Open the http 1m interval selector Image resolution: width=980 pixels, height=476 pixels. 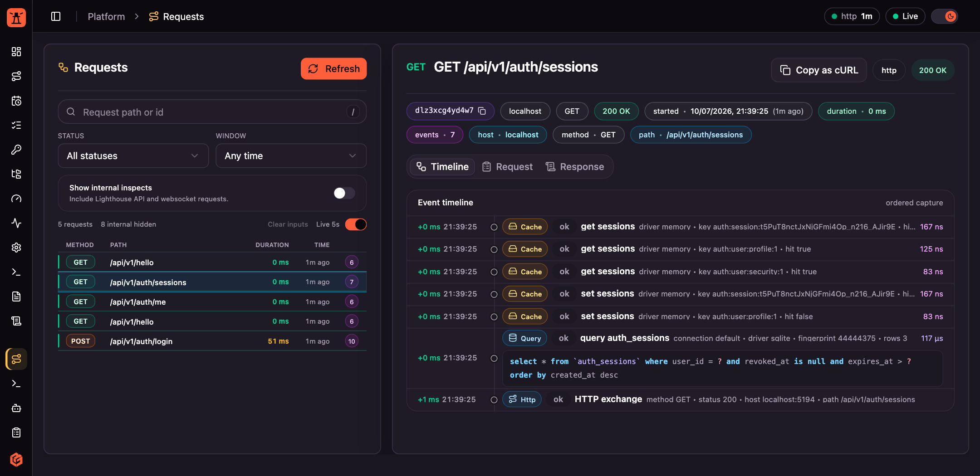852,16
